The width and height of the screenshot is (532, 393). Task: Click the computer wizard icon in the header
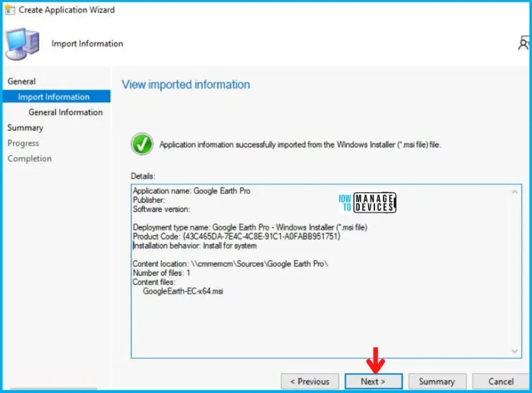22,44
